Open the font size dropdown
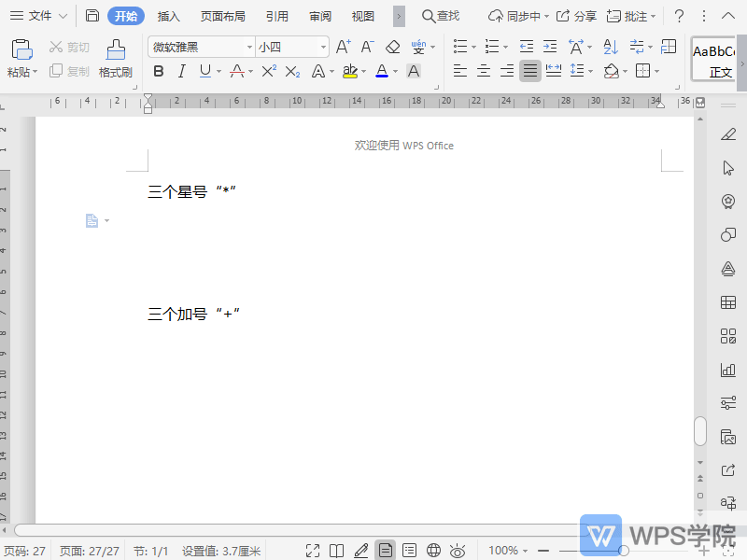The width and height of the screenshot is (747, 560). pos(323,47)
